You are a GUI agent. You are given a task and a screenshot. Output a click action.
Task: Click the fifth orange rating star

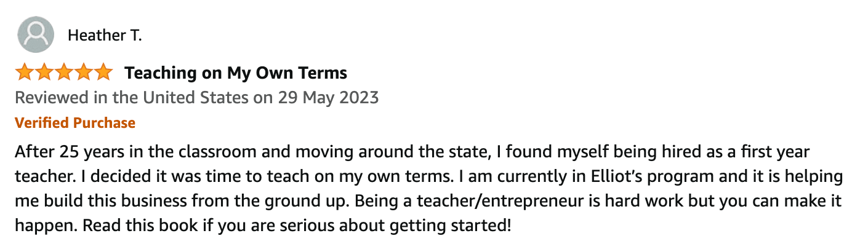[102, 73]
